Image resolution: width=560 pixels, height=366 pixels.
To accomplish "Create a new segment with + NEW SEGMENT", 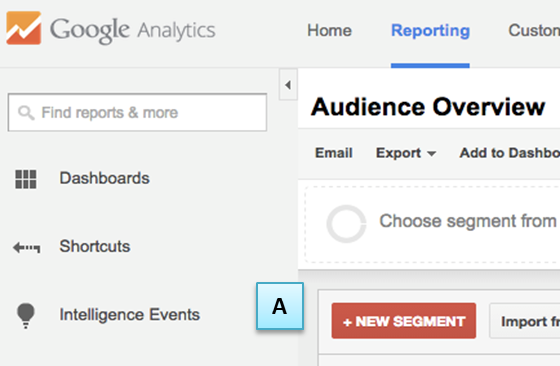I will 404,321.
